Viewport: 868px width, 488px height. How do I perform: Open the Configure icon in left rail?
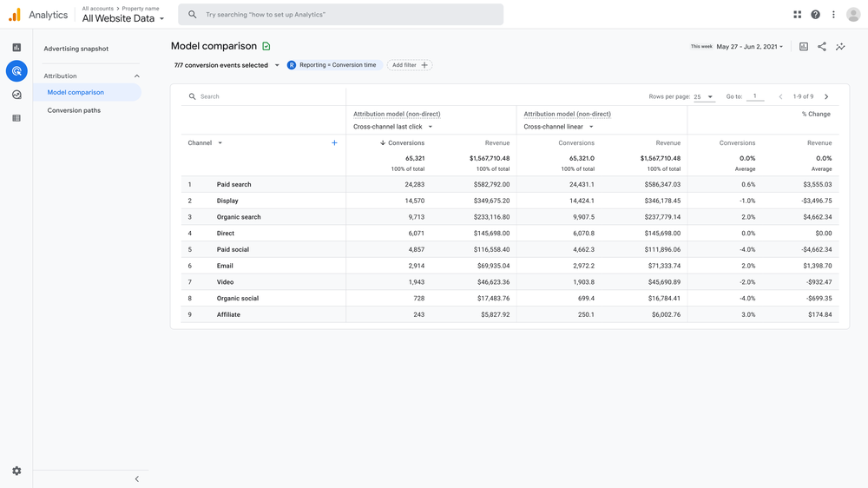16,118
